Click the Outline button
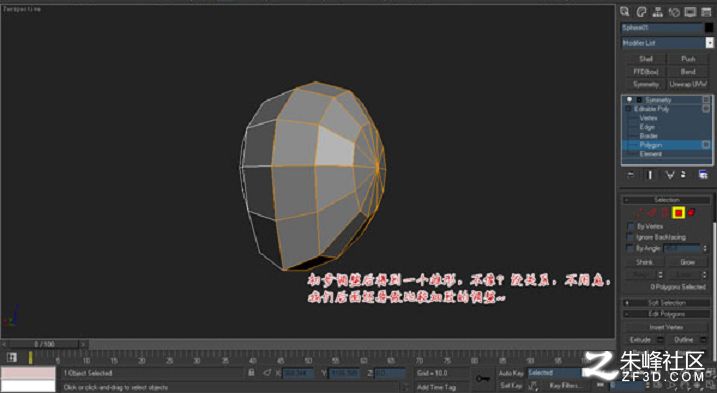The width and height of the screenshot is (717, 393). (683, 339)
